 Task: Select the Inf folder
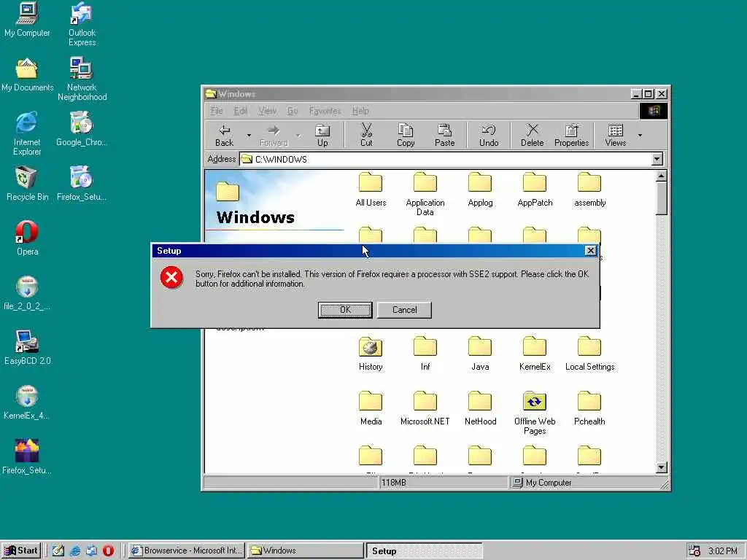point(425,354)
